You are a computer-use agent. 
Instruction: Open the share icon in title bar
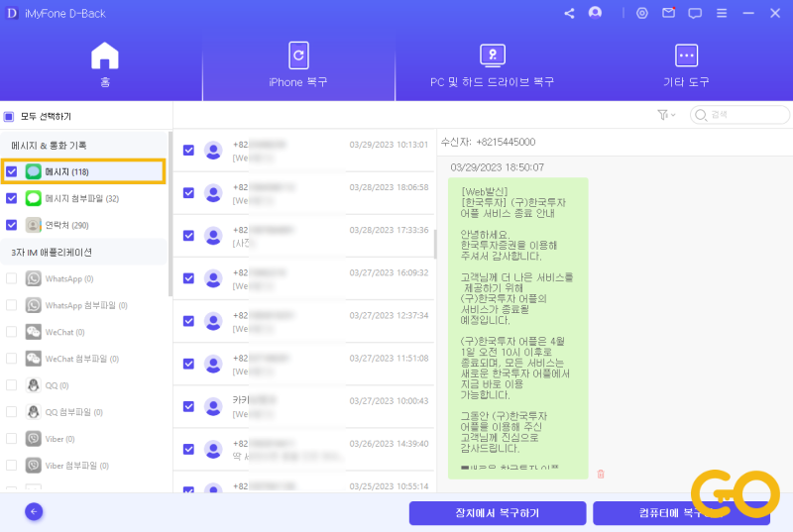pos(569,14)
